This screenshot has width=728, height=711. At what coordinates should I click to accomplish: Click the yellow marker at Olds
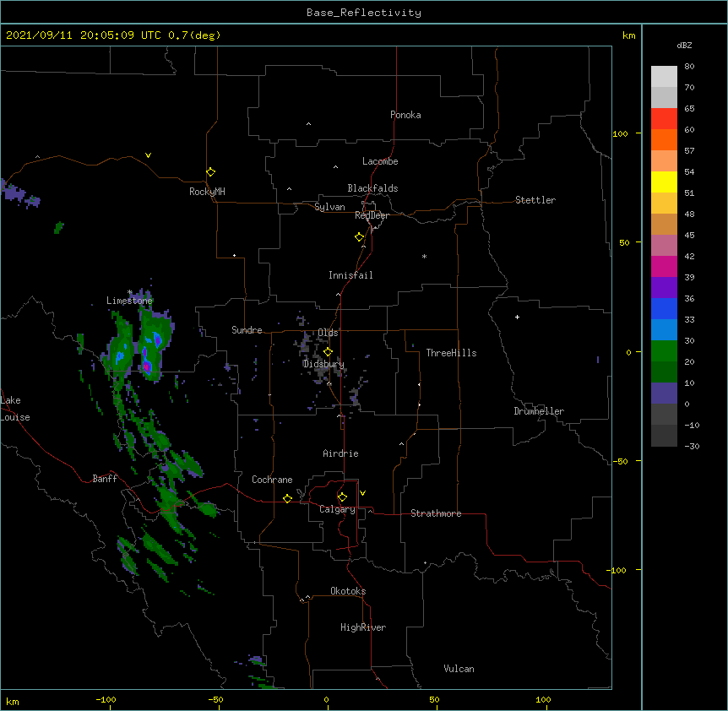[328, 351]
